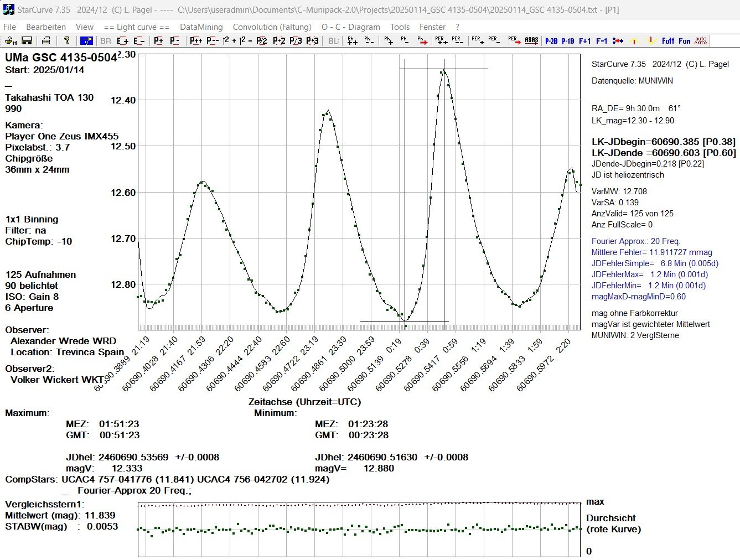
Task: Click the F+1 frequency button
Action: (x=584, y=41)
